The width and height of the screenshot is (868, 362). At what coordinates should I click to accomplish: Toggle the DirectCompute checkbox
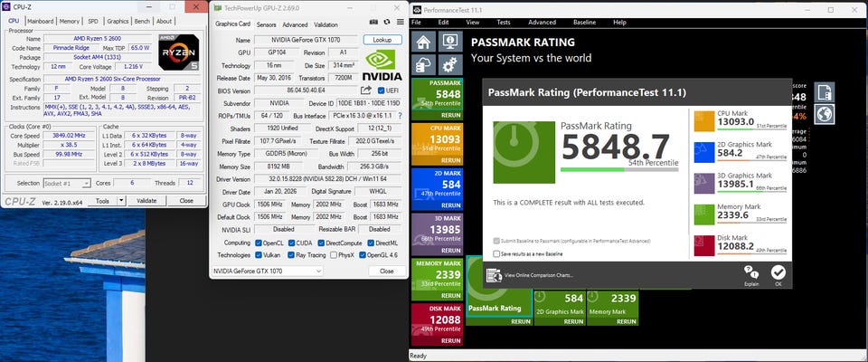pos(321,243)
